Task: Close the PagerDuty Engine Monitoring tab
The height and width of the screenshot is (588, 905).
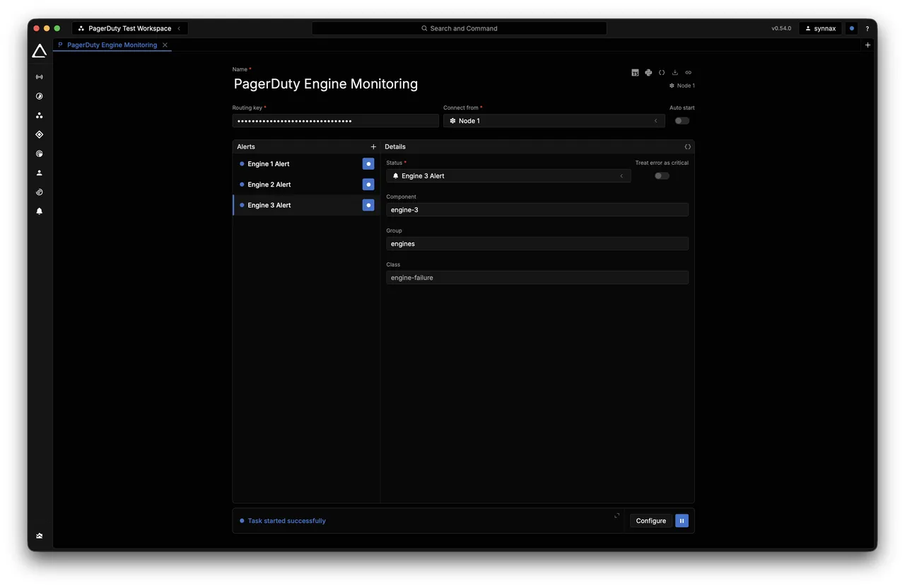Action: 165,45
